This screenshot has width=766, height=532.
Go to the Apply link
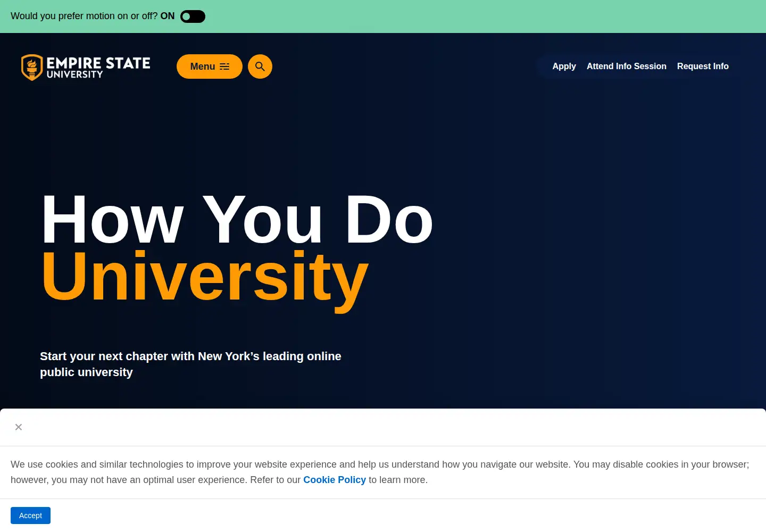pyautogui.click(x=564, y=66)
